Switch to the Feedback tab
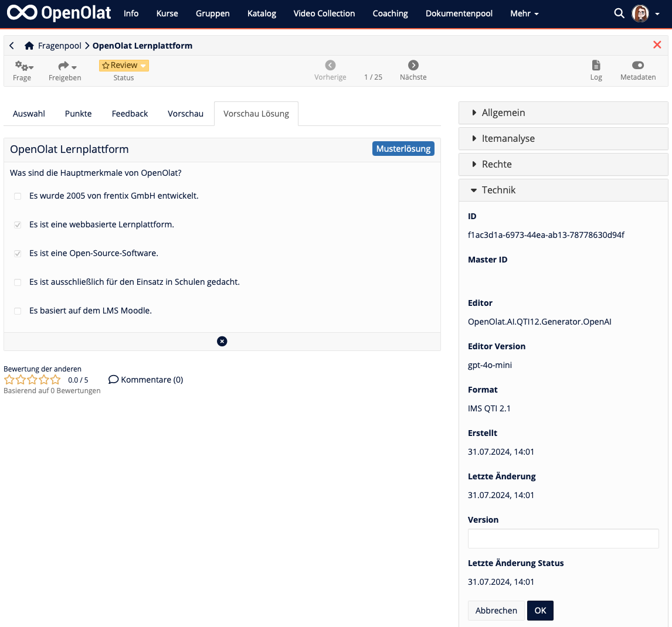Image resolution: width=672 pixels, height=627 pixels. tap(130, 114)
